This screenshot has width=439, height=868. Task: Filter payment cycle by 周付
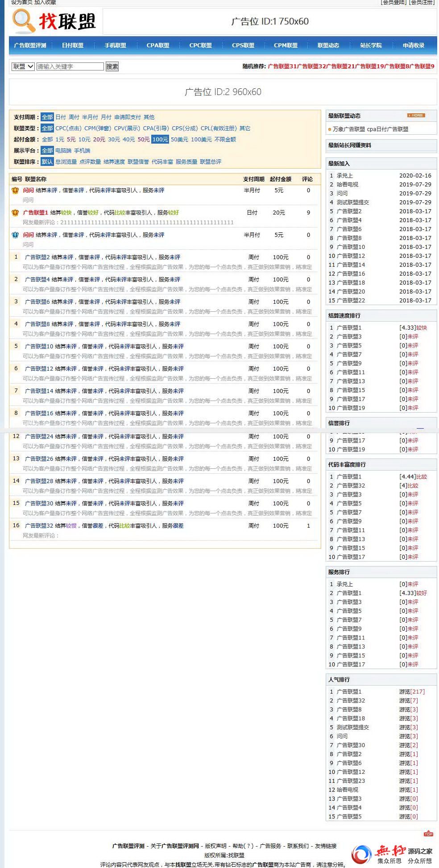click(74, 117)
